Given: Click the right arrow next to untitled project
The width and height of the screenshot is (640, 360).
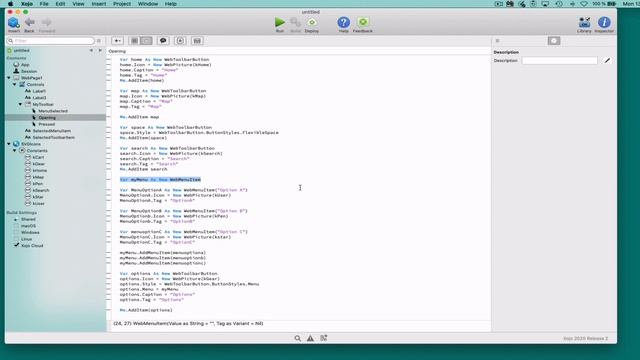Looking at the screenshot, I should [x=100, y=50].
